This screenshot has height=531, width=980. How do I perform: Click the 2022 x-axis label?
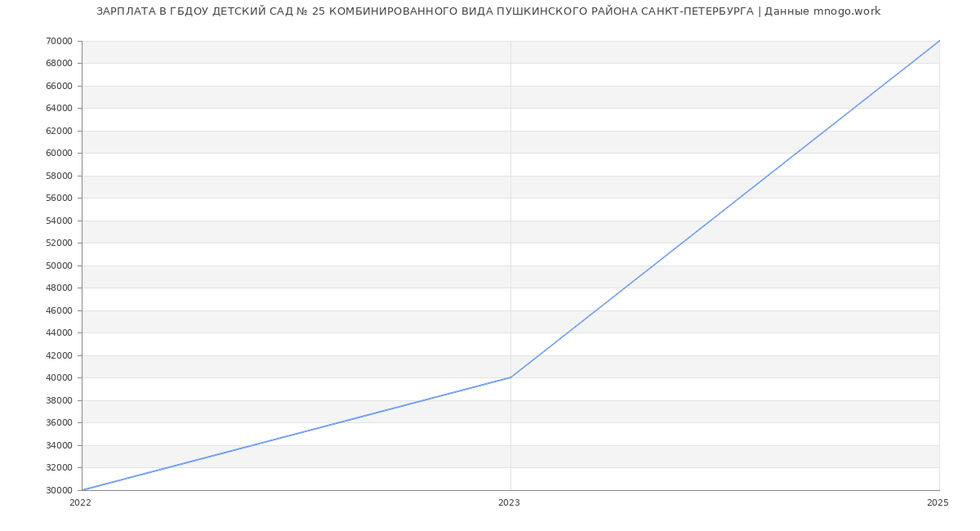80,503
